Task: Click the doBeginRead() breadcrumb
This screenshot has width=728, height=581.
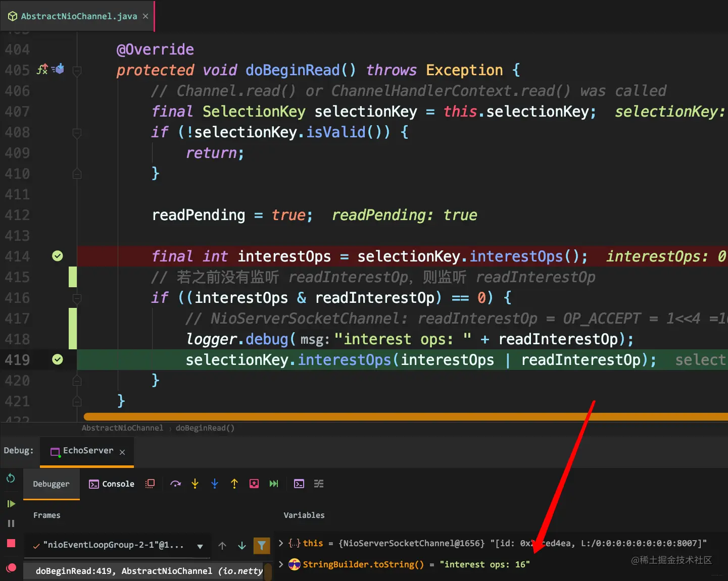Action: pyautogui.click(x=205, y=428)
